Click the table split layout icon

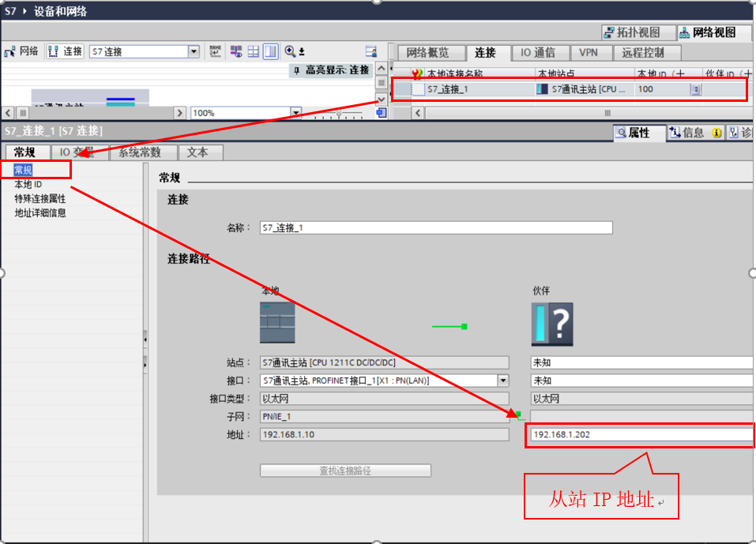[253, 51]
